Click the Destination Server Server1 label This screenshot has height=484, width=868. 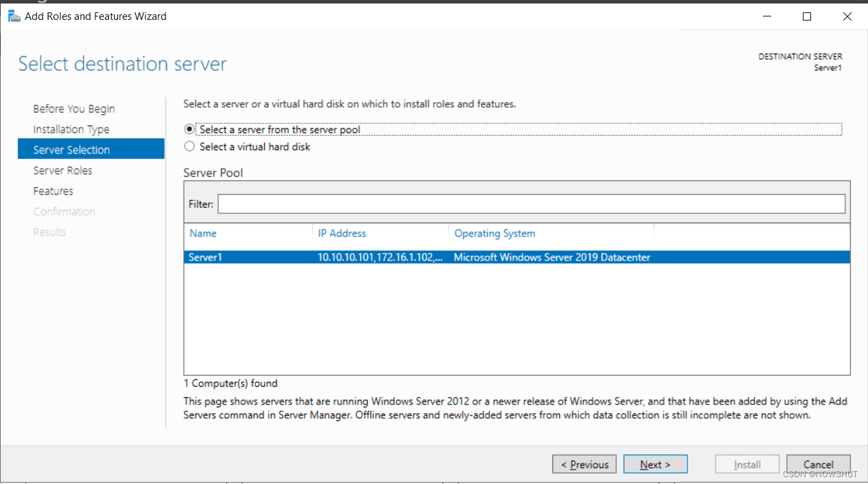tap(800, 62)
